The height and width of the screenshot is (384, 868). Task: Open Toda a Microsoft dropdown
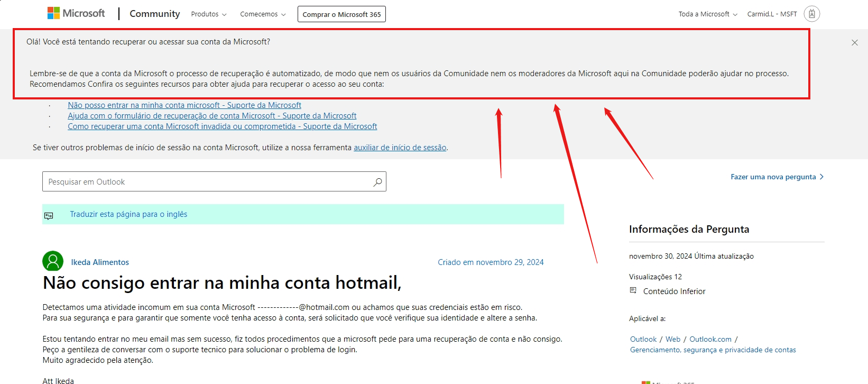click(708, 14)
